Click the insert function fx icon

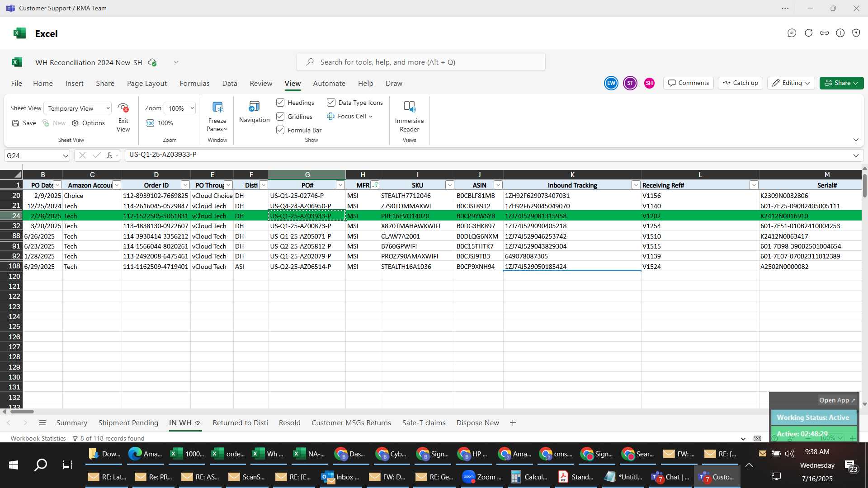pos(109,155)
